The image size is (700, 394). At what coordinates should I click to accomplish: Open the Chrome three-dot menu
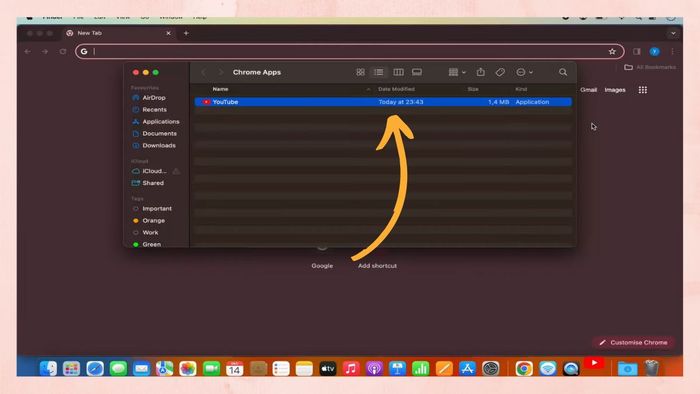[x=672, y=52]
